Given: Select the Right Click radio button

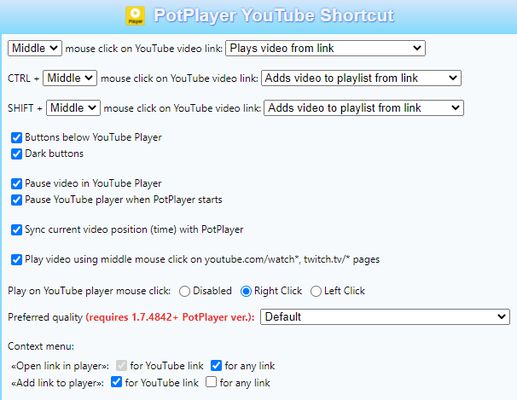Looking at the screenshot, I should [246, 291].
